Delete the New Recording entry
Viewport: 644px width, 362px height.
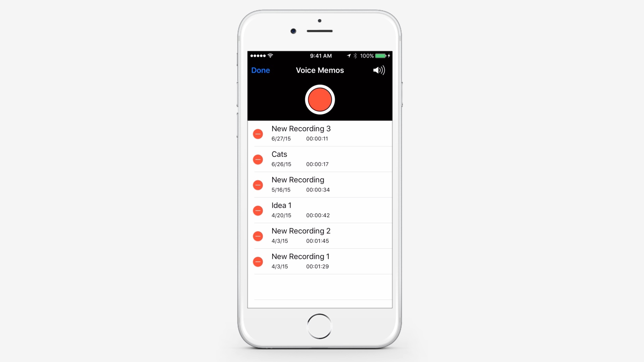point(259,185)
